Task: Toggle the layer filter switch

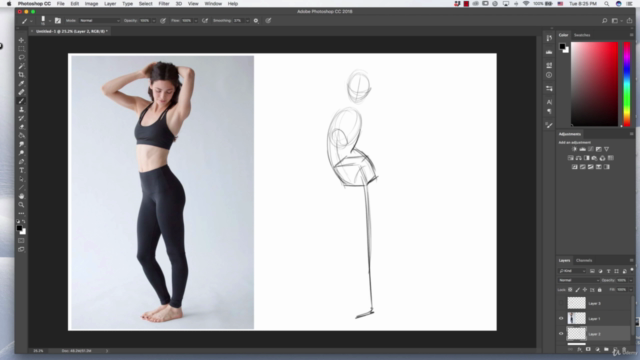Action: (632, 270)
